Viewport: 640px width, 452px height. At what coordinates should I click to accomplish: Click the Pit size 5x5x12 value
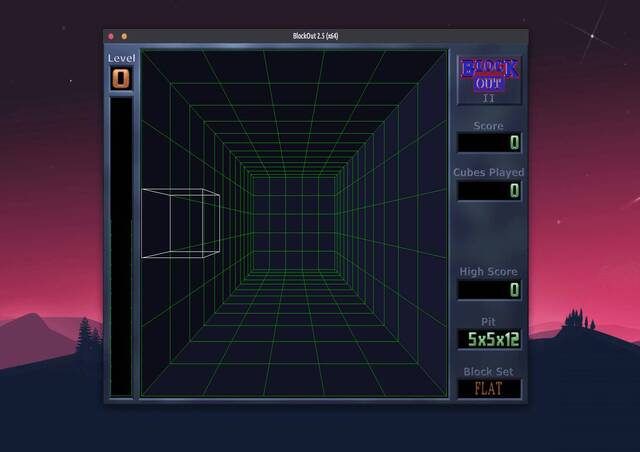click(489, 339)
